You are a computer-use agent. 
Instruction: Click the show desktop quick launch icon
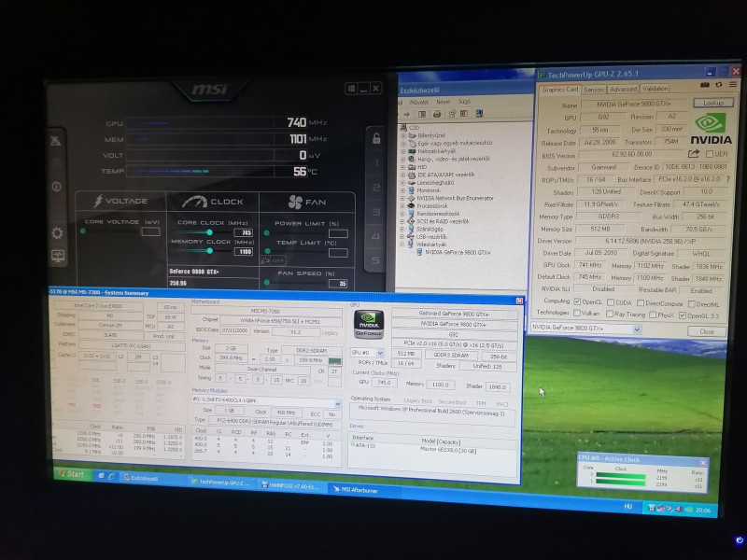tap(102, 475)
